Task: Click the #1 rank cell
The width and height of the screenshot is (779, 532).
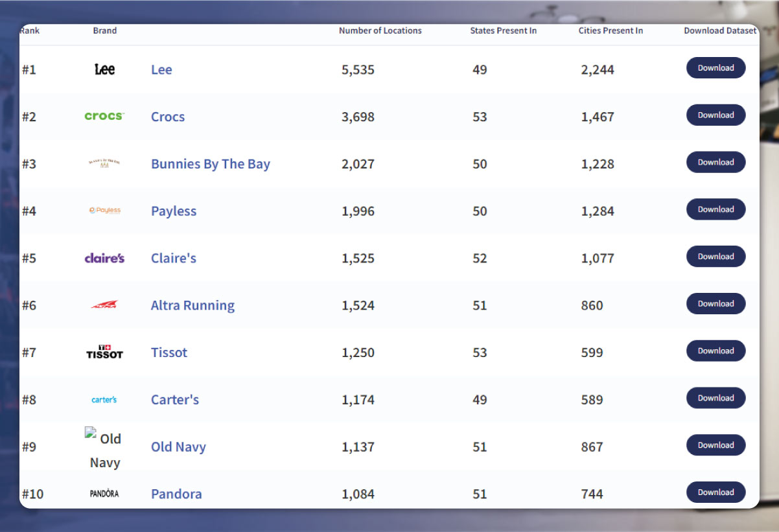Action: 29,69
